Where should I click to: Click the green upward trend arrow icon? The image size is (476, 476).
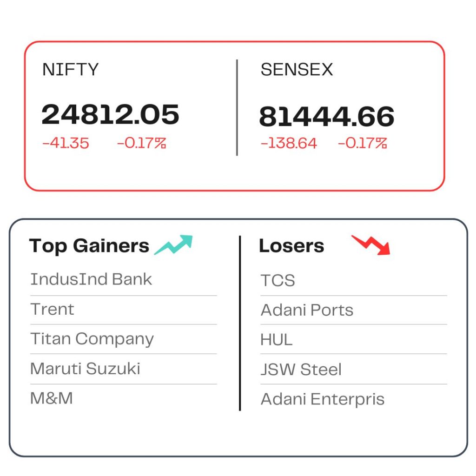click(173, 245)
